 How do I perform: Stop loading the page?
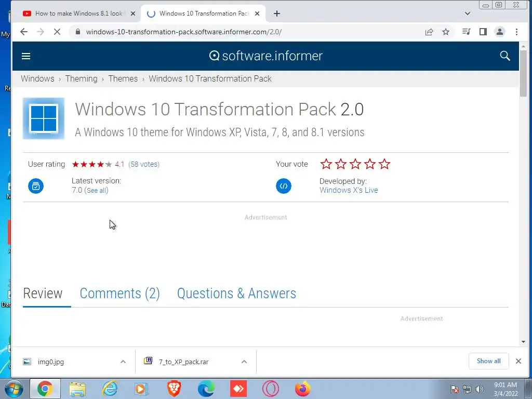click(57, 32)
